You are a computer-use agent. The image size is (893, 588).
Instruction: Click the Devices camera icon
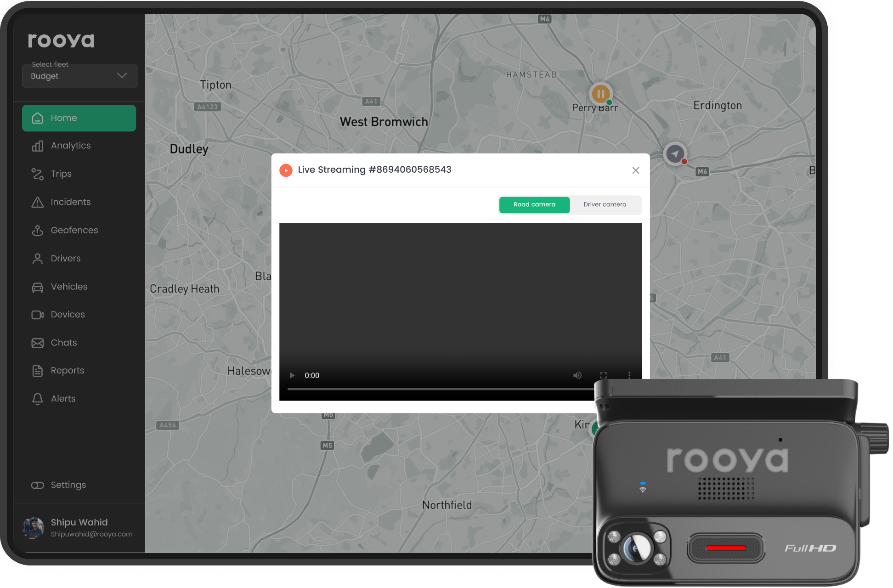point(37,315)
